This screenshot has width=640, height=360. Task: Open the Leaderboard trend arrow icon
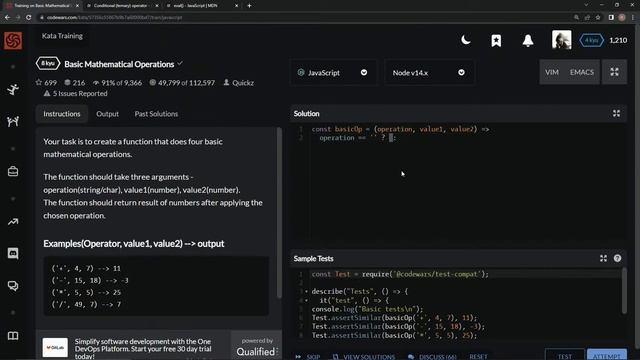[13, 222]
